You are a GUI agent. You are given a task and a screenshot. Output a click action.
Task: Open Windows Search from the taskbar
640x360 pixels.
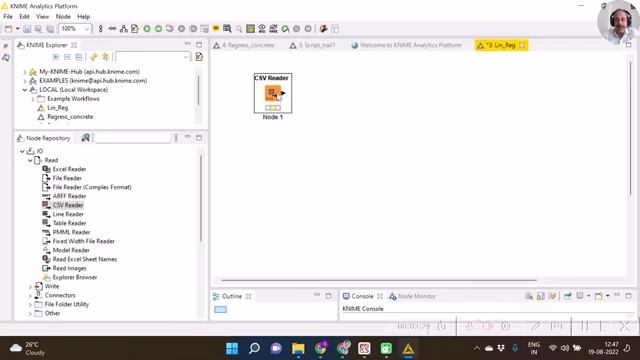click(254, 348)
